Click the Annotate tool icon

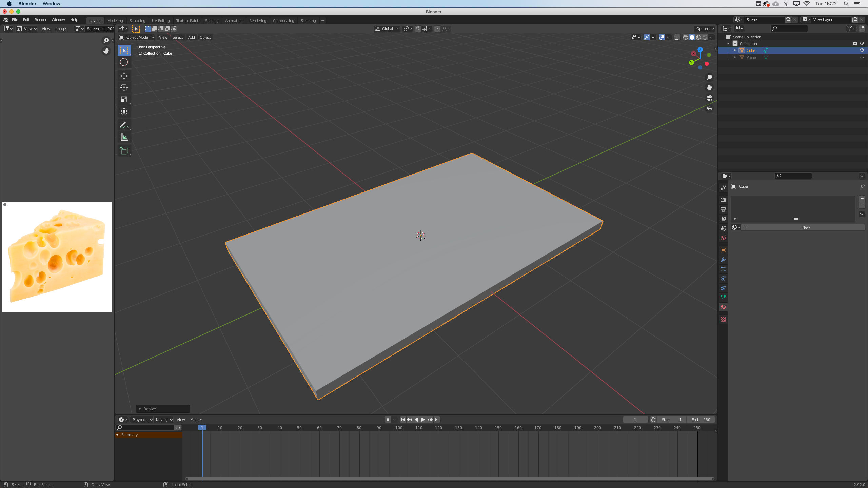click(x=124, y=125)
